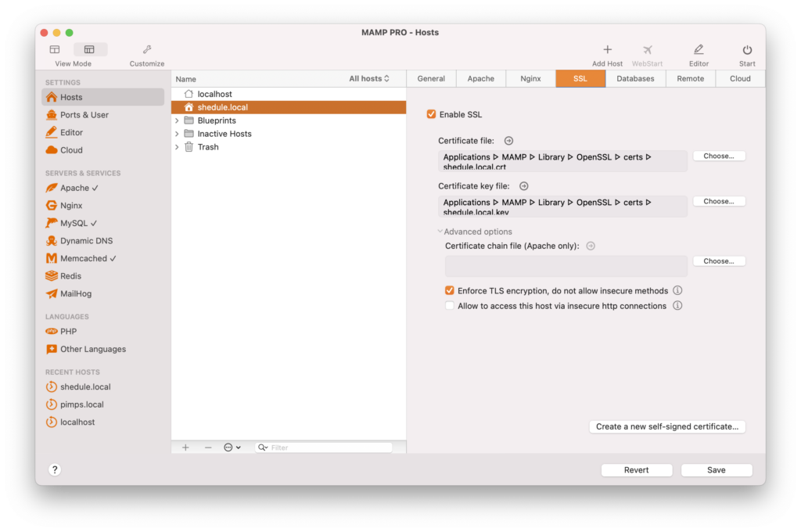Image resolution: width=801 pixels, height=532 pixels.
Task: Click the hosts Filter field
Action: coord(324,448)
